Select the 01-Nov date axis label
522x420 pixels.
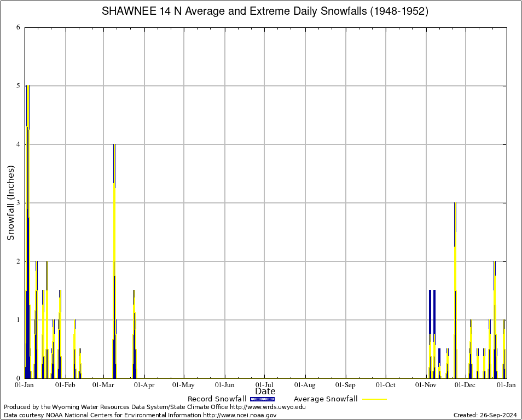(426, 385)
